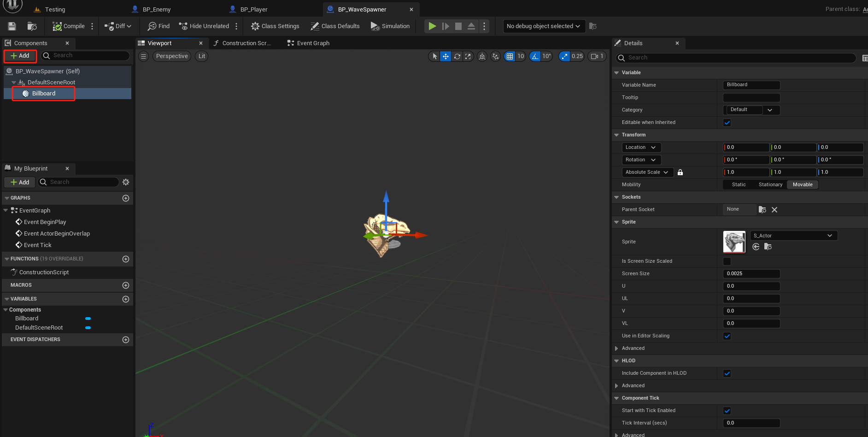Stop the play session
The height and width of the screenshot is (437, 868).
click(458, 26)
